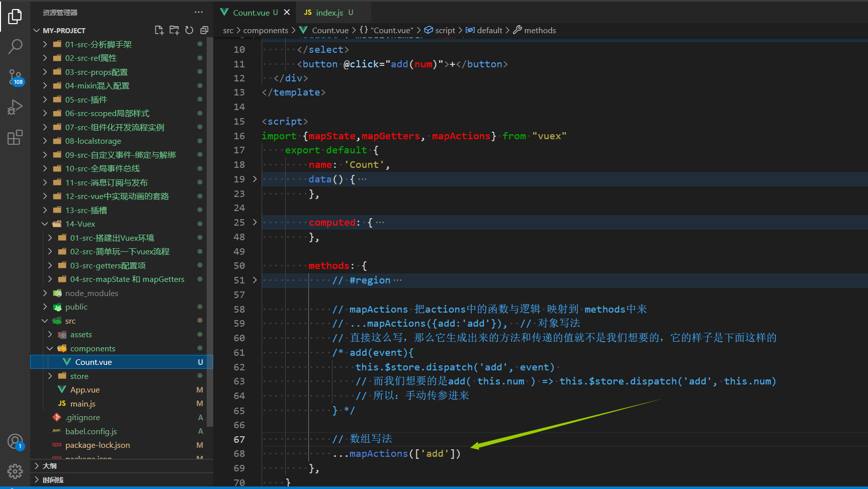Expand the 01-src-搭建出Vuex环境 folder
Viewport: 868px width, 489px height.
tap(50, 238)
